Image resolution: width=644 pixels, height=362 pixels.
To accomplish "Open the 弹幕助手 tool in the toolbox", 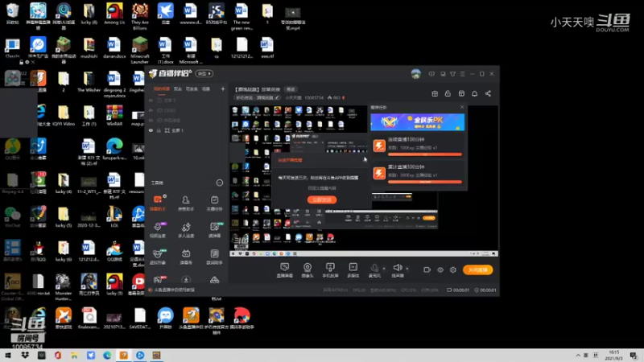I will coord(158,204).
